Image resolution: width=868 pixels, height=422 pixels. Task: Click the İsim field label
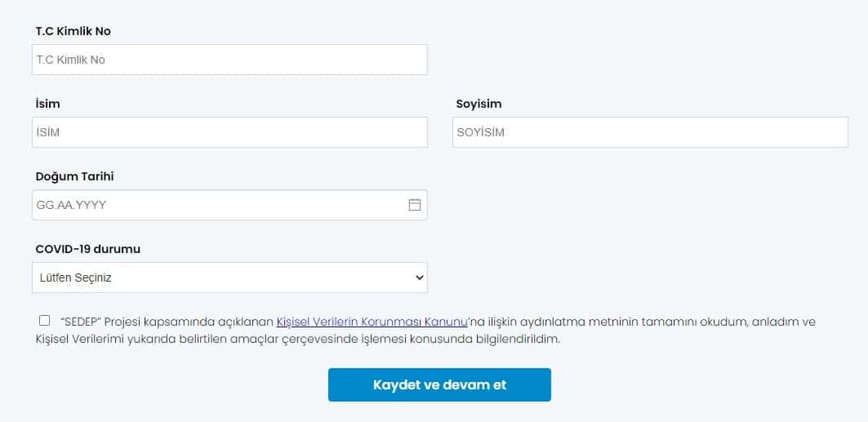pos(47,104)
